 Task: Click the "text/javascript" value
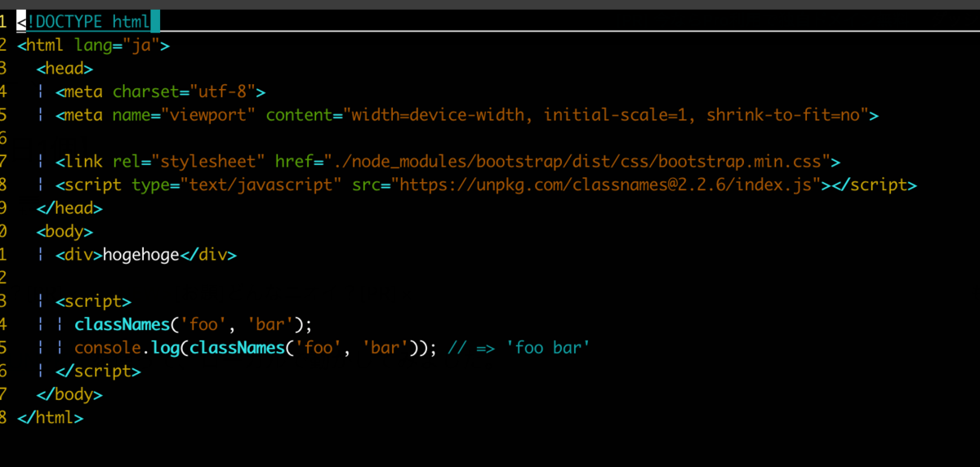[261, 185]
